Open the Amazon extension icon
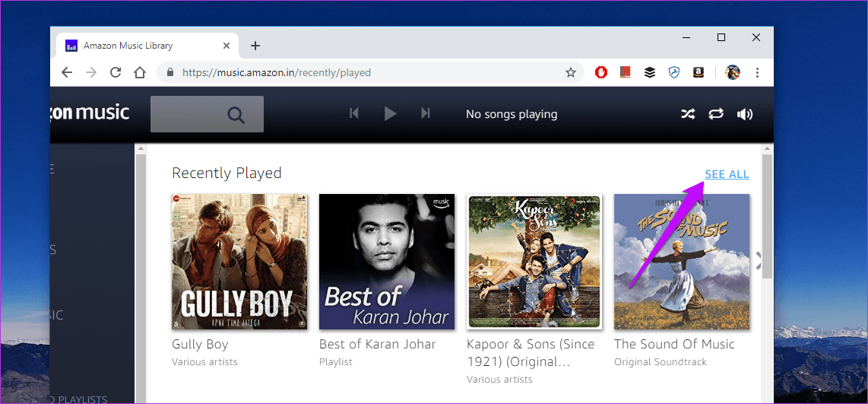Image resolution: width=868 pixels, height=404 pixels. pos(699,72)
